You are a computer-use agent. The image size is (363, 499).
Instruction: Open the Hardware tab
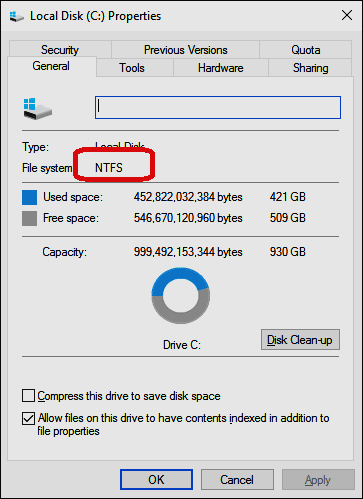pos(220,68)
